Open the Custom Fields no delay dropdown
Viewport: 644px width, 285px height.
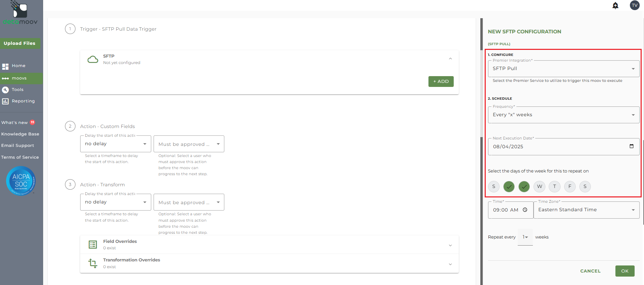point(116,144)
